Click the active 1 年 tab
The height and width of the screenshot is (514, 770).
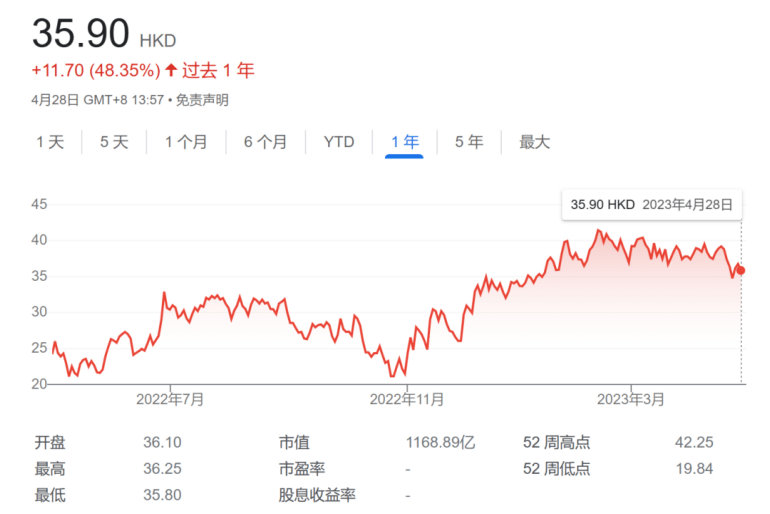click(404, 142)
